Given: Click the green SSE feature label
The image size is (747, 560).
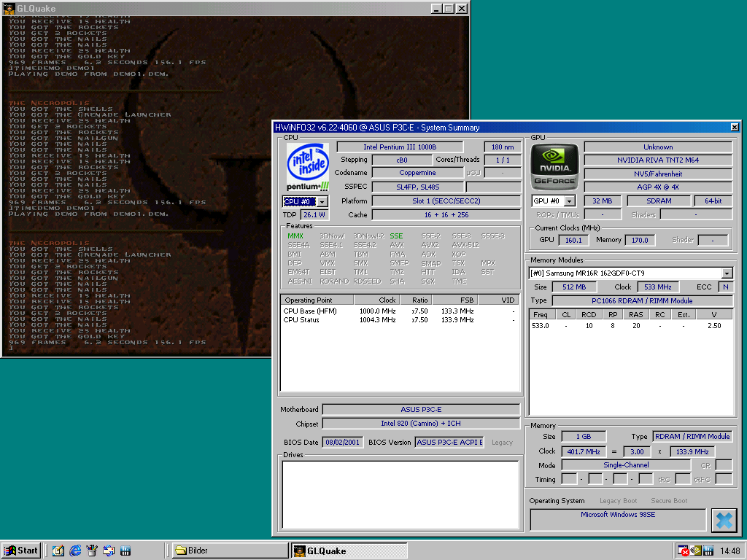Looking at the screenshot, I should click(x=396, y=236).
